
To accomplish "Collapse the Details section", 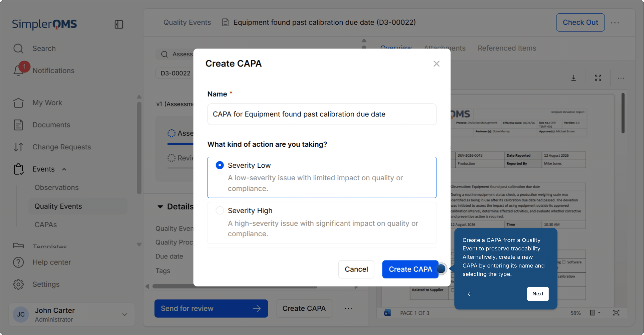I will [x=160, y=207].
